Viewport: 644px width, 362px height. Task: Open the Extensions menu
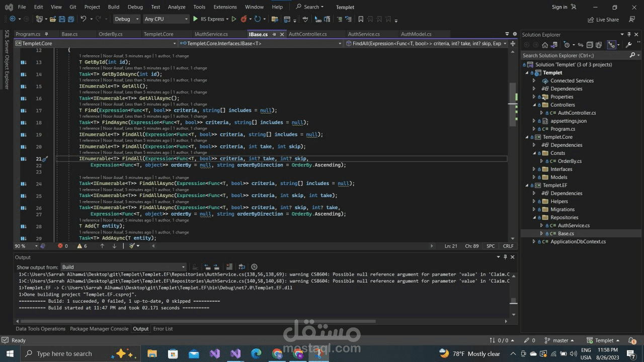[x=225, y=7]
